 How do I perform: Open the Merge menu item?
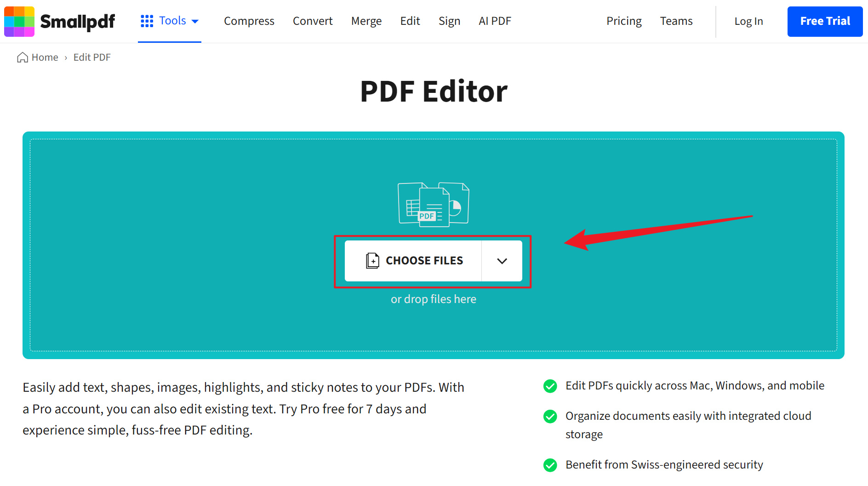[366, 21]
